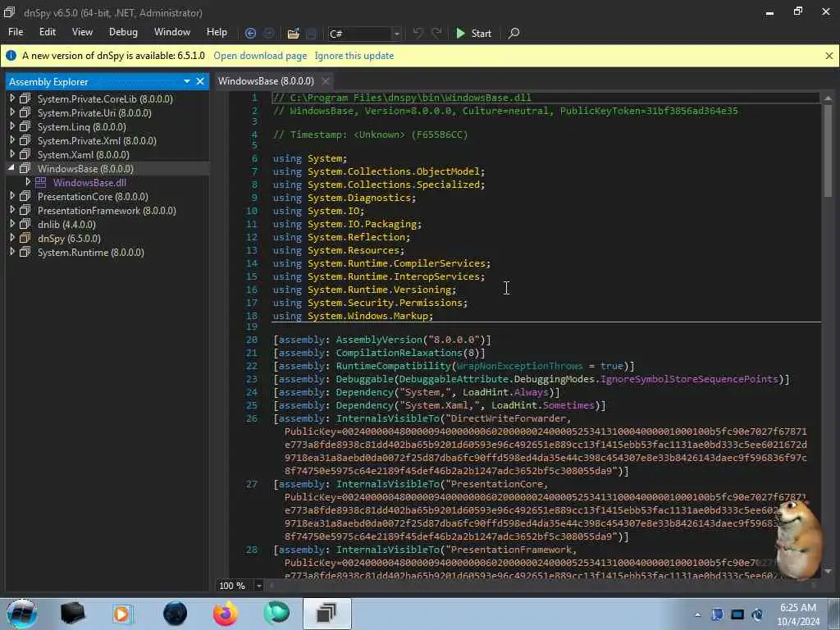Open the Debug menu

[x=123, y=32]
